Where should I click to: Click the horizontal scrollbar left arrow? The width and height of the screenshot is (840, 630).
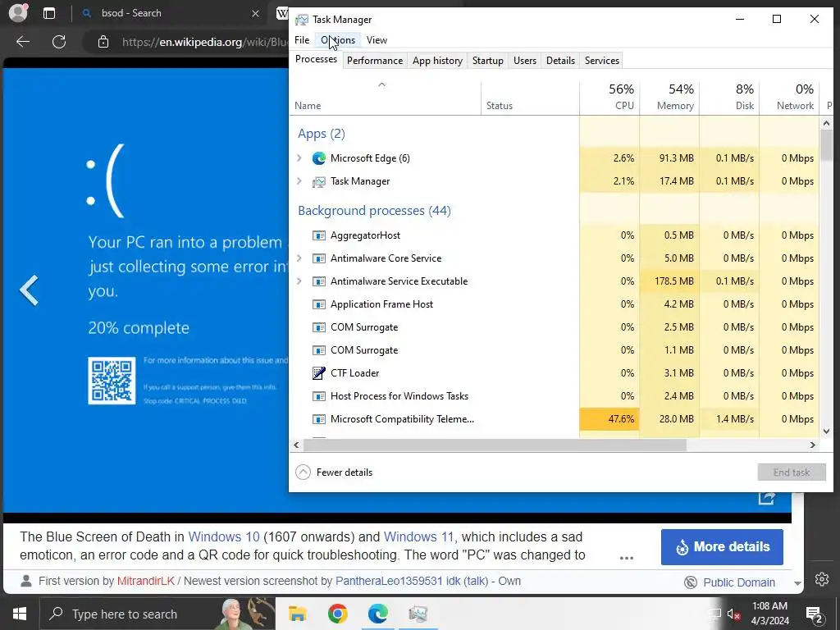click(296, 445)
